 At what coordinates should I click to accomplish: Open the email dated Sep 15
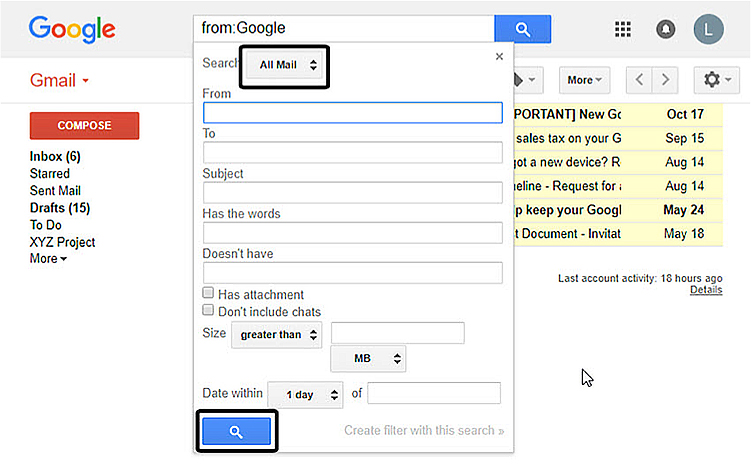point(618,138)
